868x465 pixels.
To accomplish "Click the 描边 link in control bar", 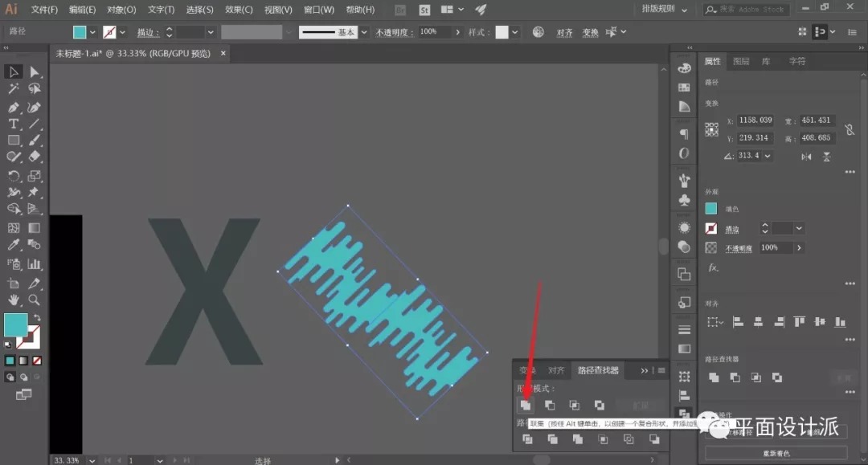I will [147, 33].
